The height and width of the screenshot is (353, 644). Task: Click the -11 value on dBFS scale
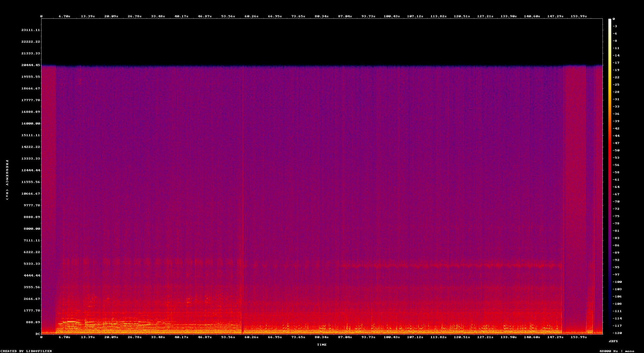616,48
